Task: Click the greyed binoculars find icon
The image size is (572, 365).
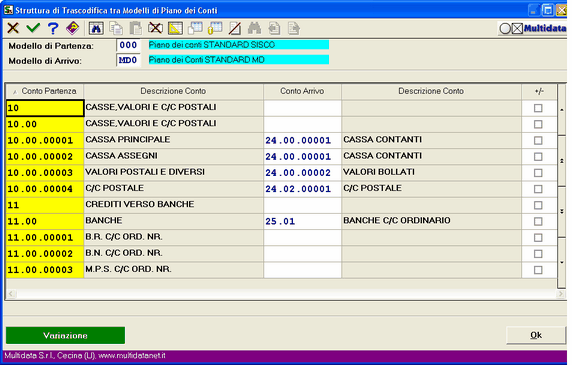Action: tap(254, 28)
